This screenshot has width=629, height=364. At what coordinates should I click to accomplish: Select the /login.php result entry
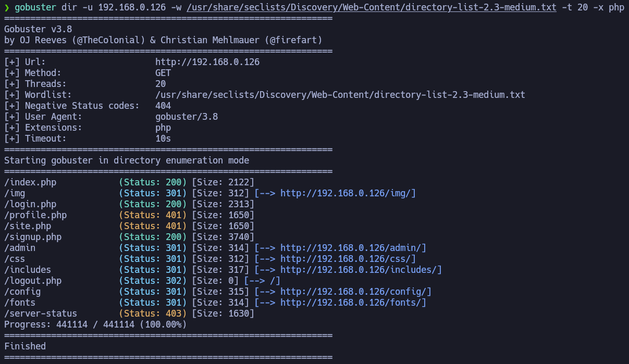point(30,204)
